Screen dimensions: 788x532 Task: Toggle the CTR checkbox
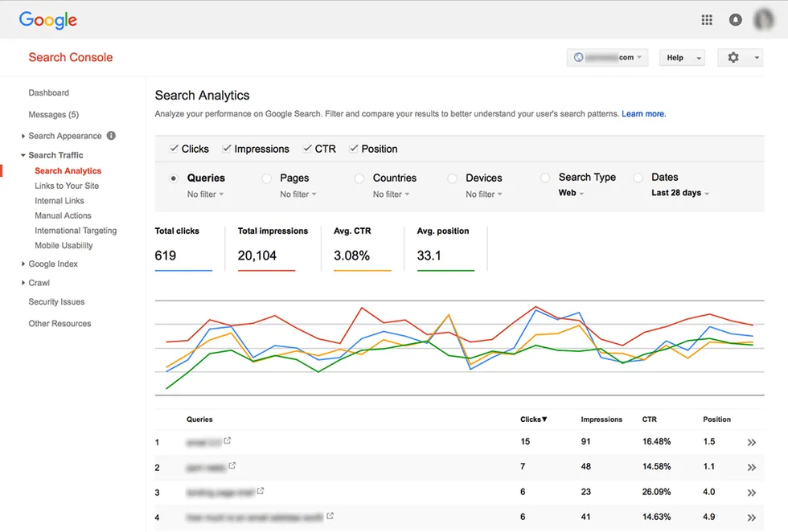tap(307, 149)
